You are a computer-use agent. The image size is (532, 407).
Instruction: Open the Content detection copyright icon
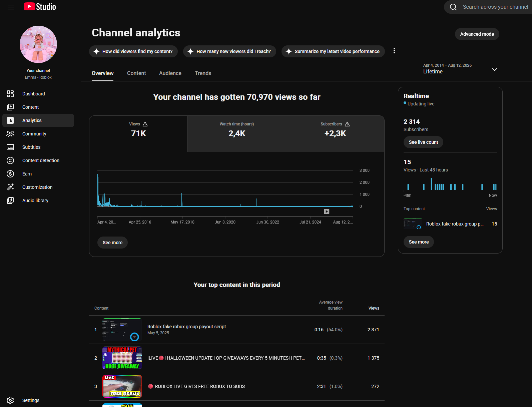pos(10,160)
